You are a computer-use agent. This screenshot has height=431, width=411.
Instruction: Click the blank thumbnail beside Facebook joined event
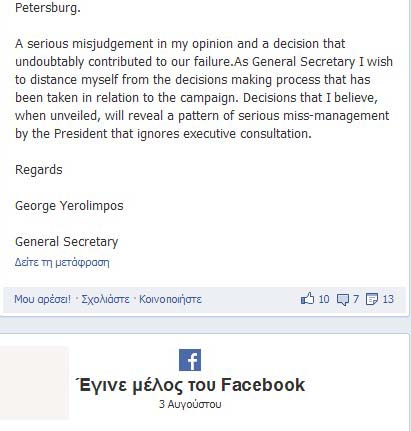coord(34,383)
